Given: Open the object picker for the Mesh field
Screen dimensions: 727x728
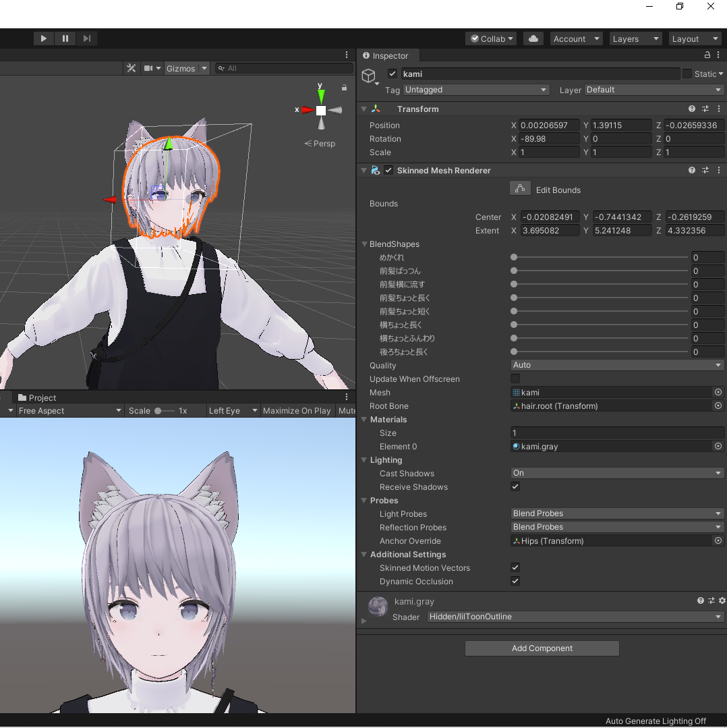Looking at the screenshot, I should tap(718, 392).
